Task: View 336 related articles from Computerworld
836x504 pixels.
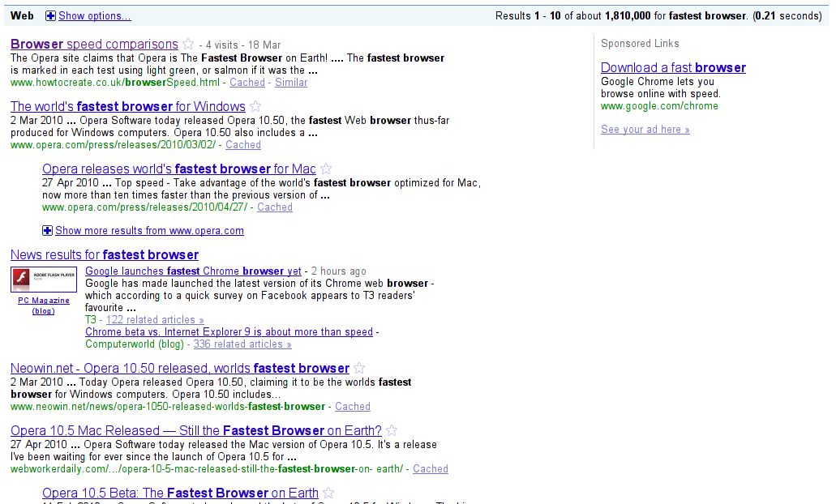Action: (242, 344)
